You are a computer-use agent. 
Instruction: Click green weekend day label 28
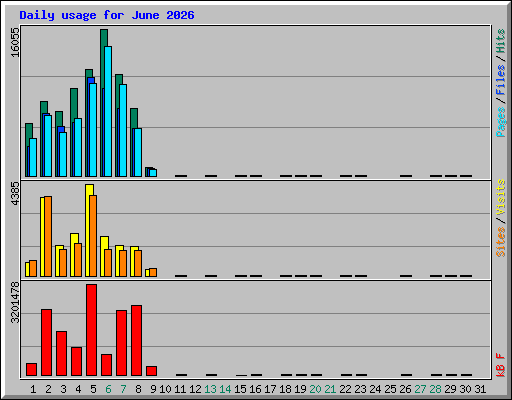pyautogui.click(x=435, y=389)
